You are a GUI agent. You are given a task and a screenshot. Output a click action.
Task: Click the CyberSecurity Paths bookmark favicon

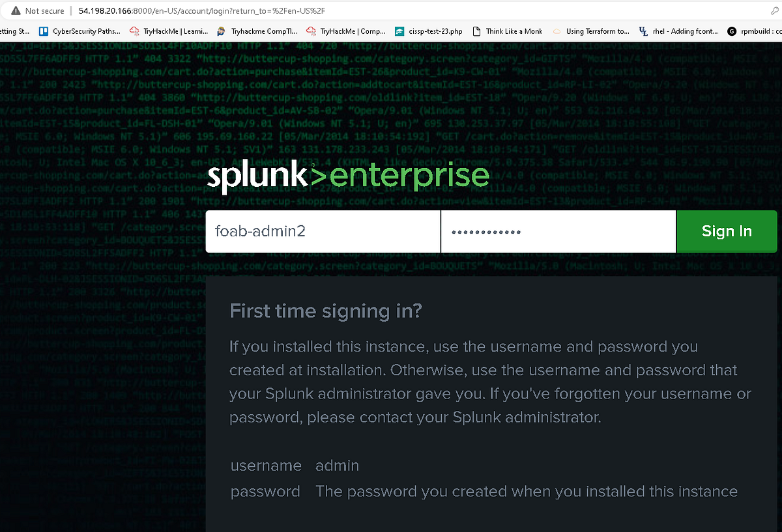[43, 31]
